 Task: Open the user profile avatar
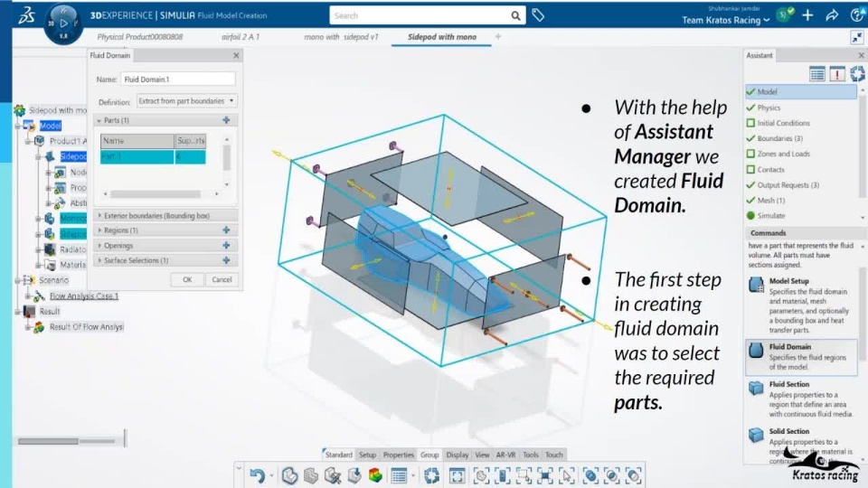tap(784, 15)
